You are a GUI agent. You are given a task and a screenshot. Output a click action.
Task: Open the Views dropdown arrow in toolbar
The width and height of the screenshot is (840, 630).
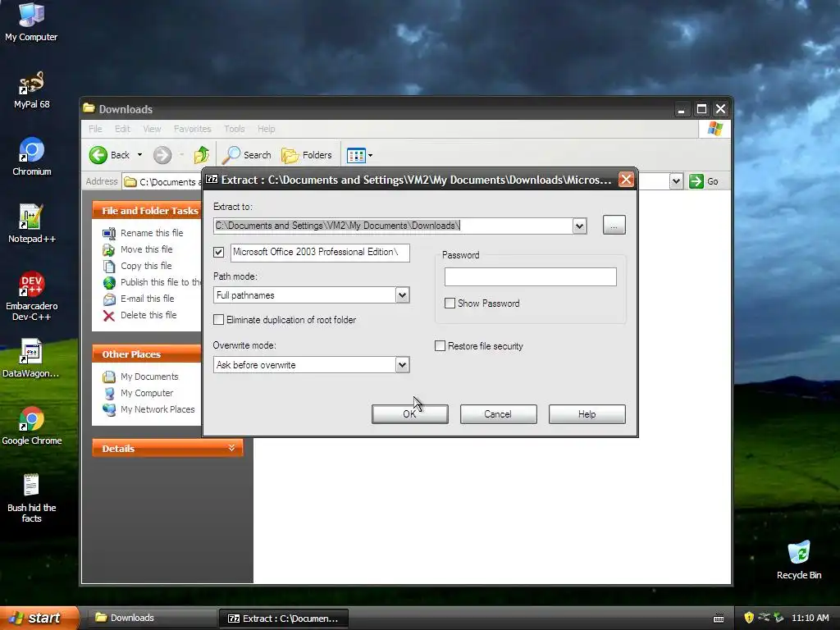(x=370, y=155)
